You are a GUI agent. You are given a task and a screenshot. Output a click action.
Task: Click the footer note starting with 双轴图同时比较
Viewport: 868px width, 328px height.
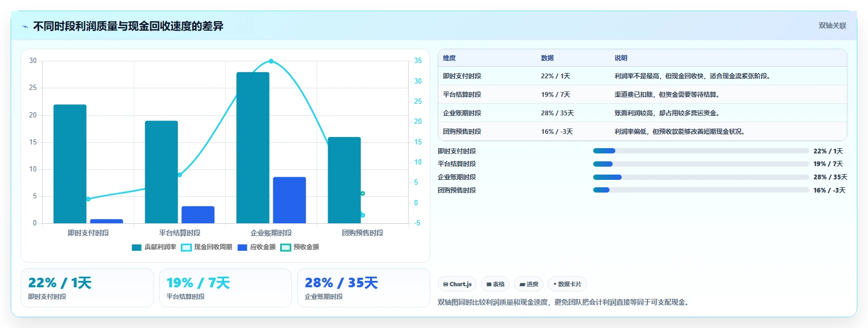coord(565,303)
